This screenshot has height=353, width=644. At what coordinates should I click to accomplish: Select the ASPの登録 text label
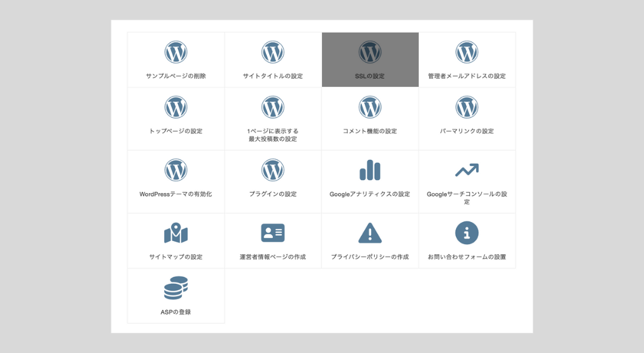(176, 311)
